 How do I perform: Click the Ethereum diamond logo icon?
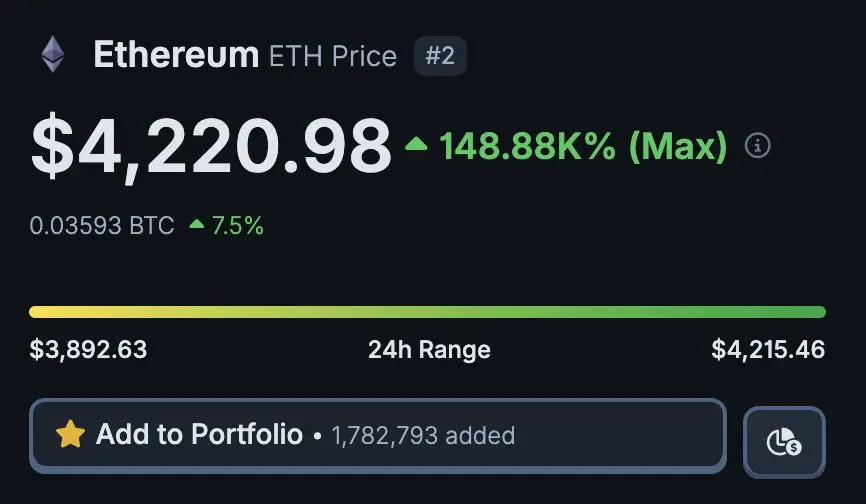[x=53, y=54]
